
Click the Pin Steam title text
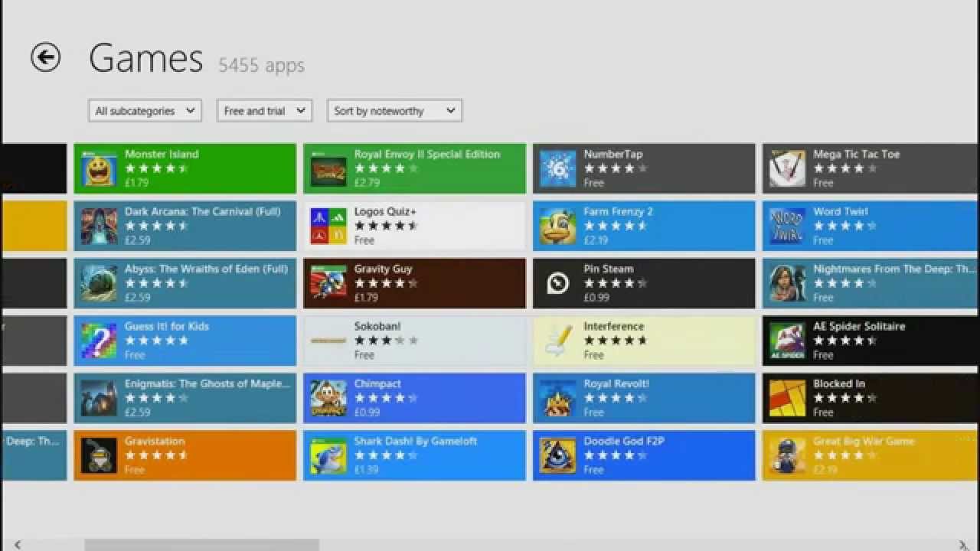click(x=608, y=269)
